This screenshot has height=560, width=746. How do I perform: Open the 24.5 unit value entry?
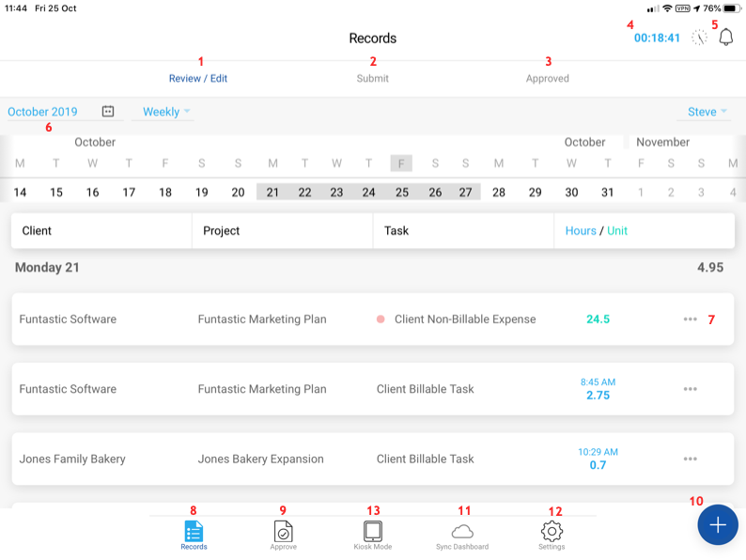[x=598, y=319]
